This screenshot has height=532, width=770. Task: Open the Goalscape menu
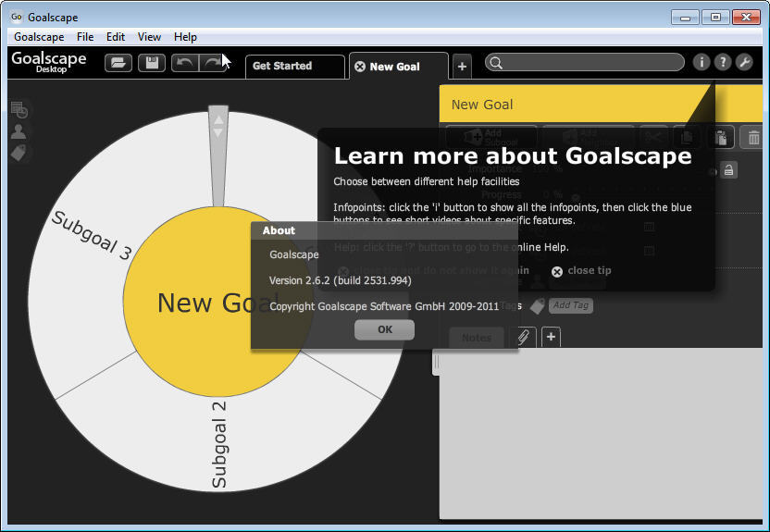[39, 37]
